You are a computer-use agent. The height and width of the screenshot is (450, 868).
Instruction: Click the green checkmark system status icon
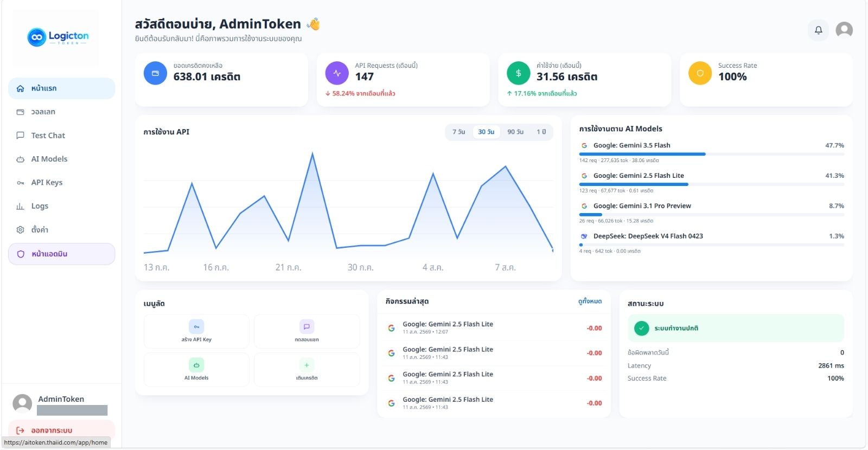pos(642,328)
